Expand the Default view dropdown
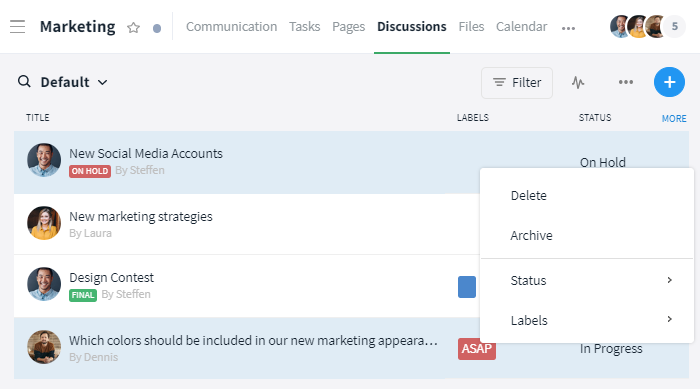Screen dimensions: 700x389 click(74, 82)
